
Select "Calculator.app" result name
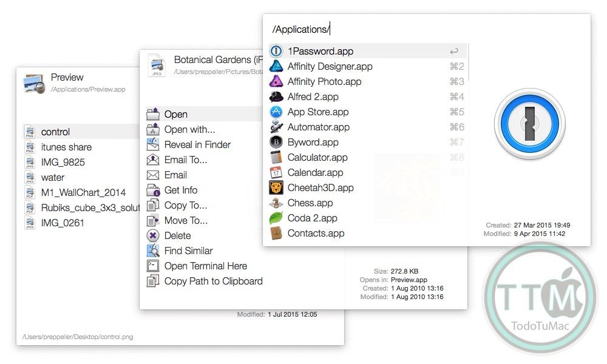point(318,158)
